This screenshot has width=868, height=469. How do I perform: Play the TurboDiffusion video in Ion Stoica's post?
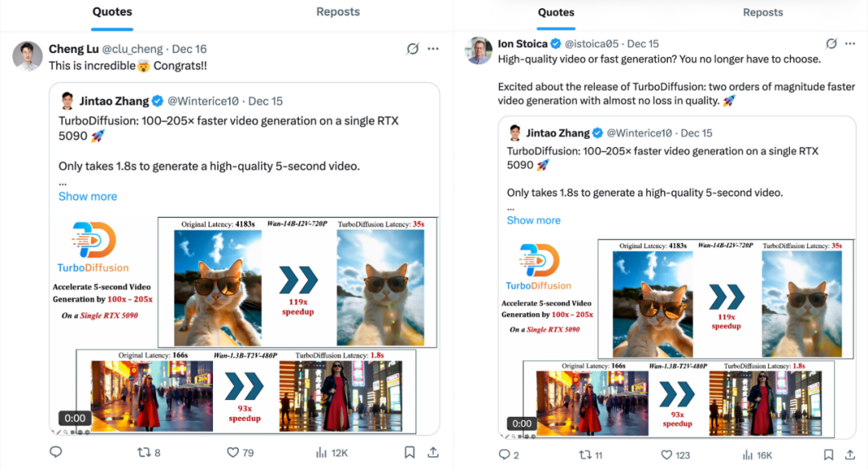pyautogui.click(x=677, y=338)
